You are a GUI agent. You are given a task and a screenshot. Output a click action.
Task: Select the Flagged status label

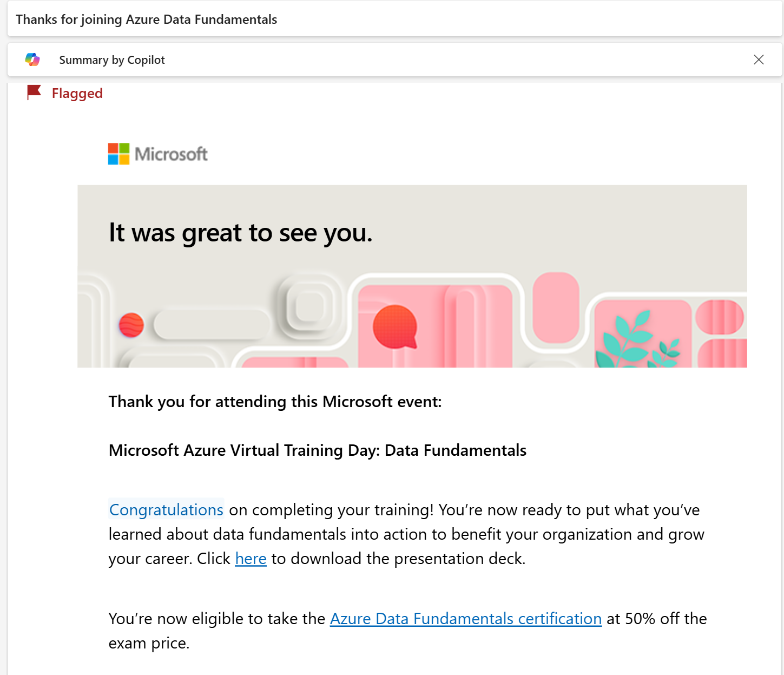(x=77, y=93)
